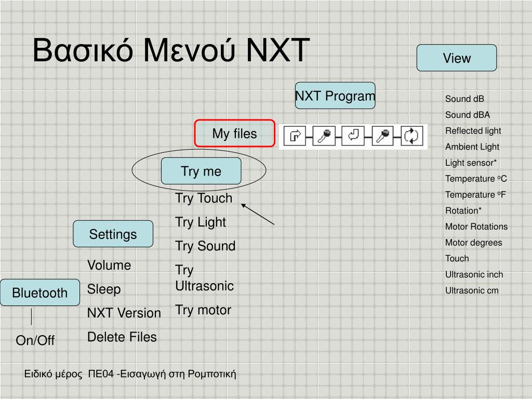Screen dimensions: 532x399
Task: Select Sound dB in View list
Action: (464, 99)
